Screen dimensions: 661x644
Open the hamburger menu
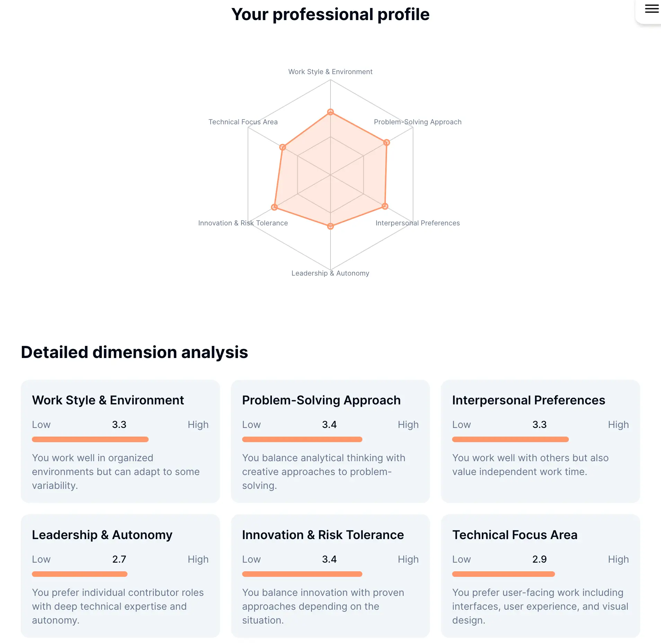[651, 9]
